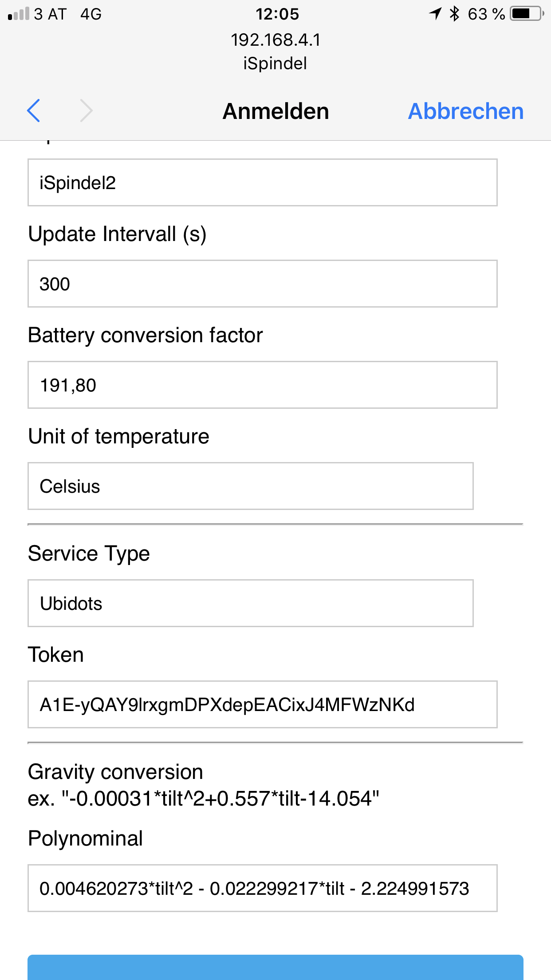Screen dimensions: 551x980
Task: Tap the Battery conversion factor field
Action: click(x=262, y=385)
